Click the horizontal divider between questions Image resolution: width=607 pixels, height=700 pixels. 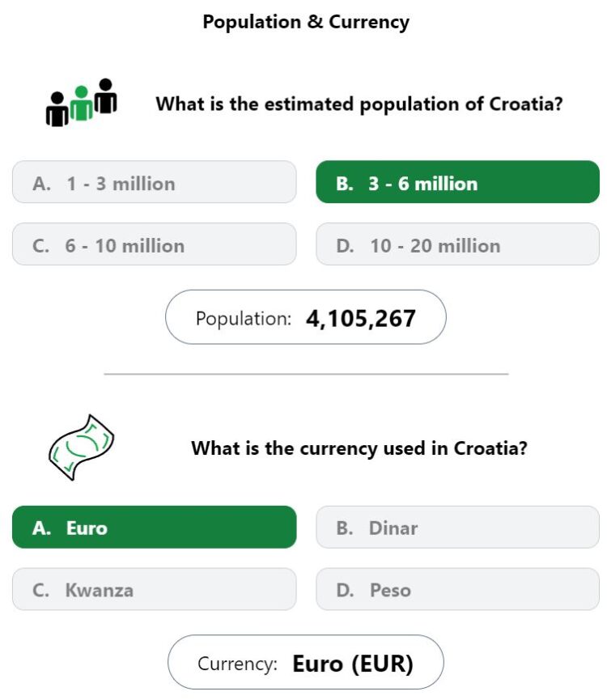306,374
